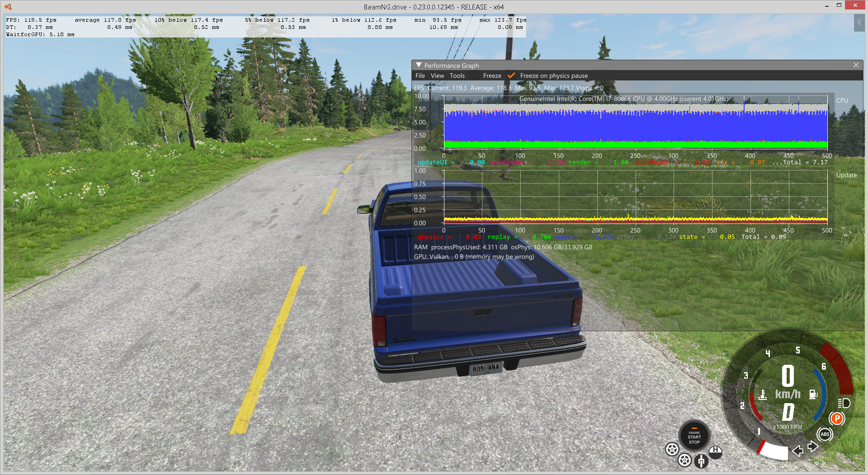
Task: Click the yellow 'state' legend entry
Action: [x=707, y=237]
